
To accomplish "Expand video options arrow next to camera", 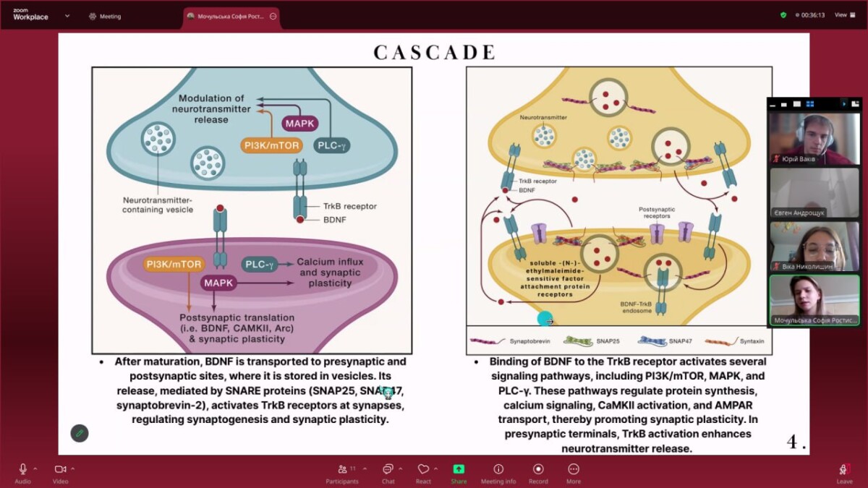I will coord(72,468).
